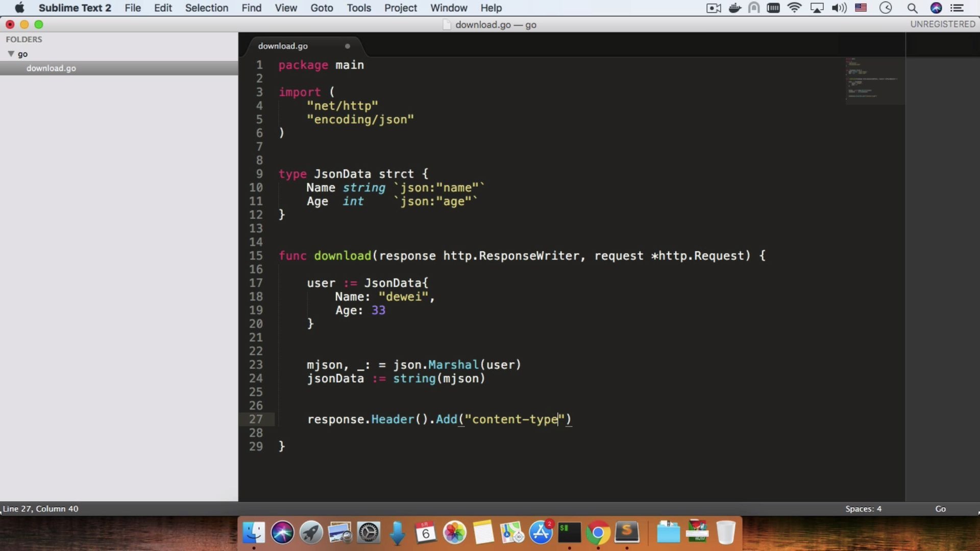Click the volume icon in menu bar
980x551 pixels.
coord(839,8)
